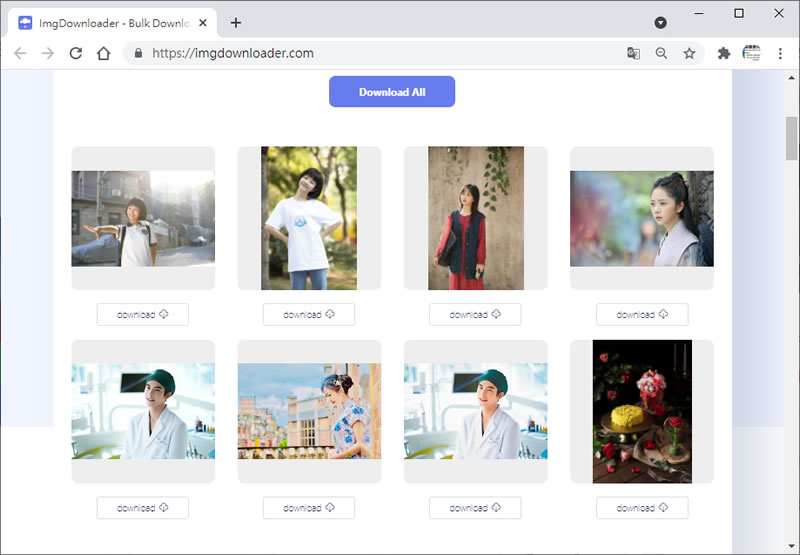Download the girl in street photo
This screenshot has width=800, height=555.
tap(143, 314)
